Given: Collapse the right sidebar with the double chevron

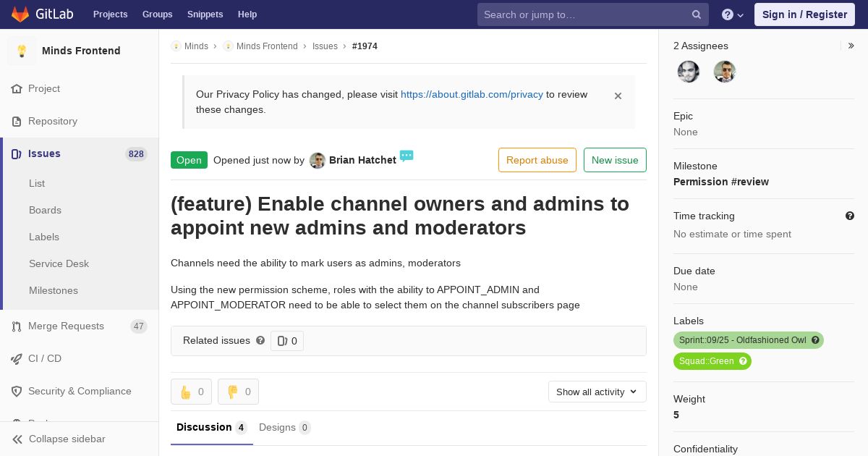Looking at the screenshot, I should click(x=851, y=46).
